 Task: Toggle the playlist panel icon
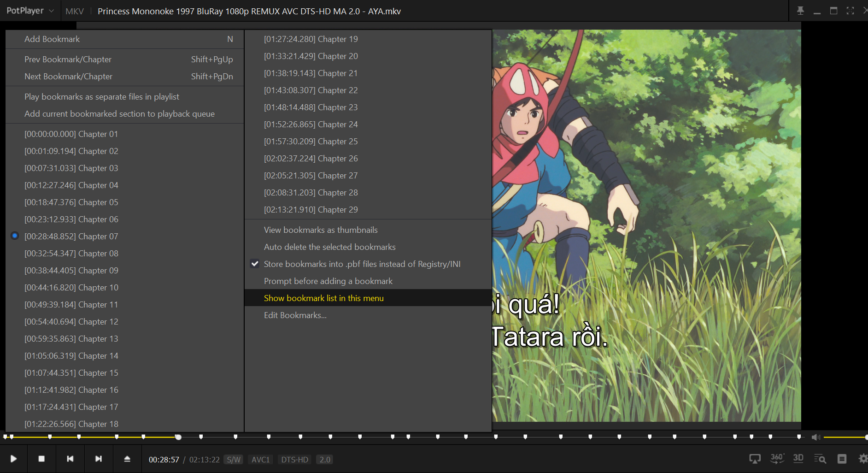point(842,459)
